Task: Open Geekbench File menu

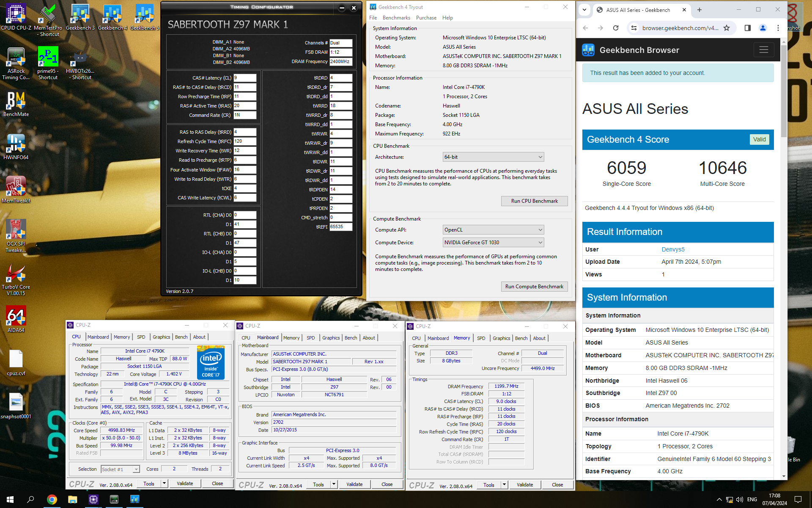Action: tap(373, 18)
